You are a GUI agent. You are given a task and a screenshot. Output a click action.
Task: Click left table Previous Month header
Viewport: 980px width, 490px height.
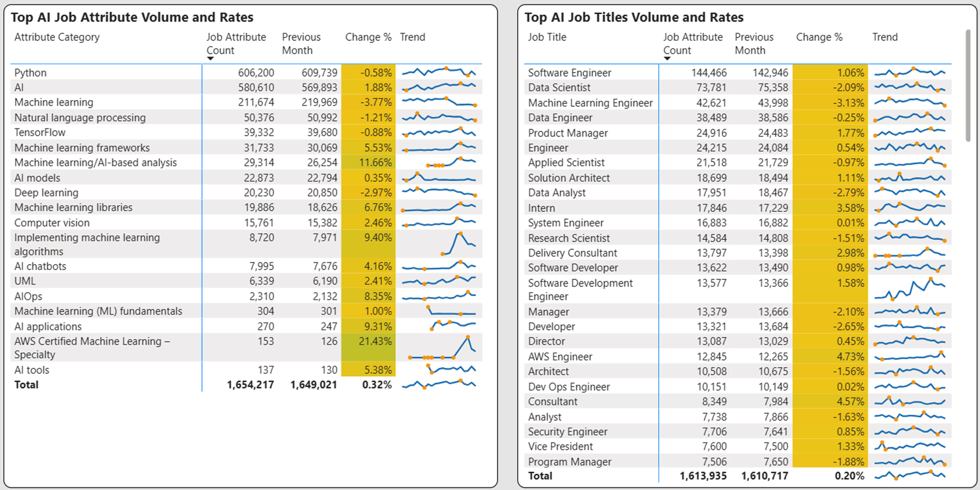coord(301,43)
